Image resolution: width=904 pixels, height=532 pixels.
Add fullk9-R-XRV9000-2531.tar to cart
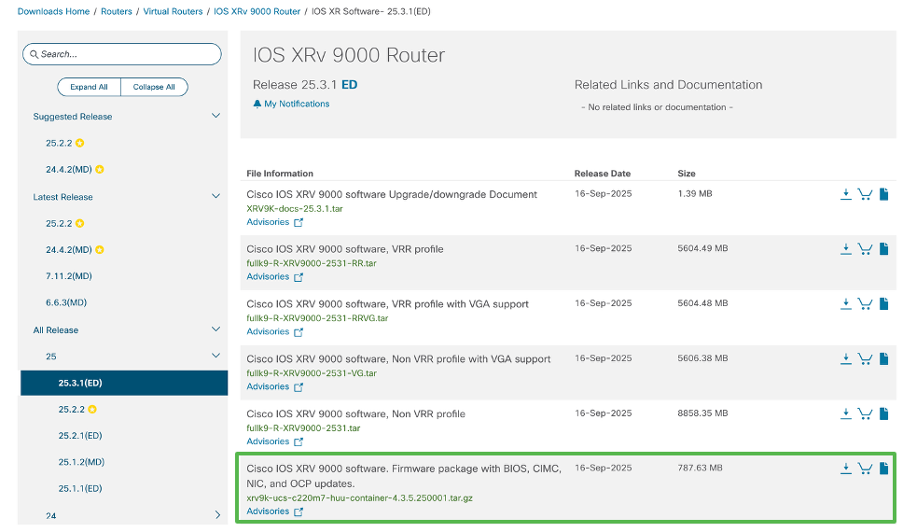coord(864,414)
